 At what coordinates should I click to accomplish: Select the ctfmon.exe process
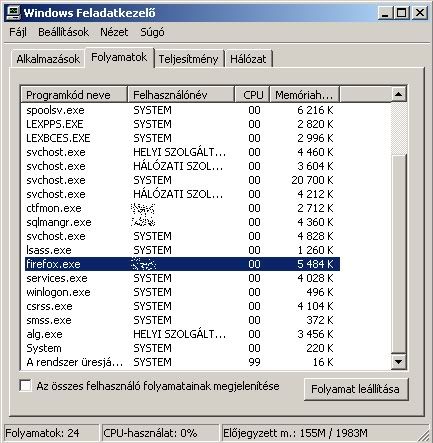pyautogui.click(x=182, y=208)
